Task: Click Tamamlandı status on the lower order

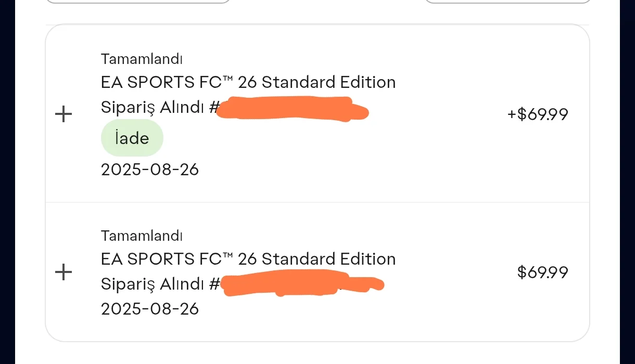Action: pyautogui.click(x=142, y=236)
